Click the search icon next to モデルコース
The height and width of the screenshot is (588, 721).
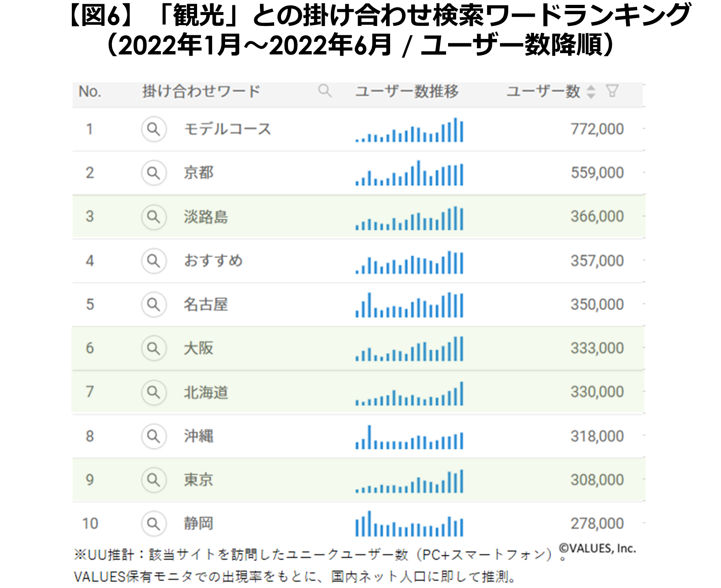154,129
